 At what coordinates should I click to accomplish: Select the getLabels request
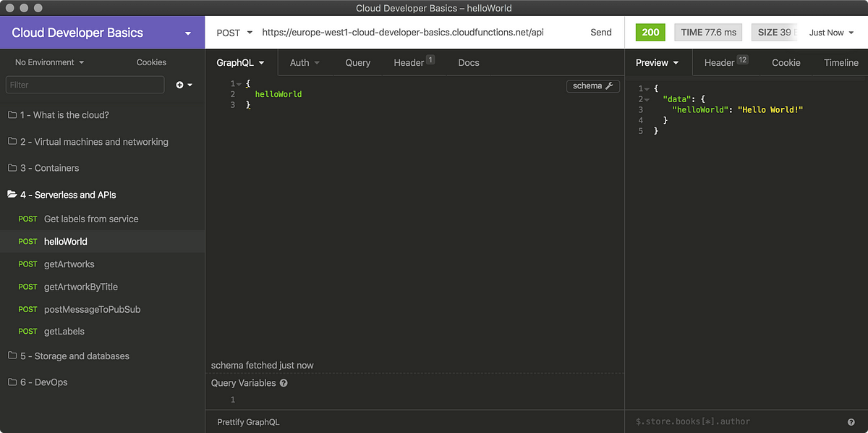(103, 332)
